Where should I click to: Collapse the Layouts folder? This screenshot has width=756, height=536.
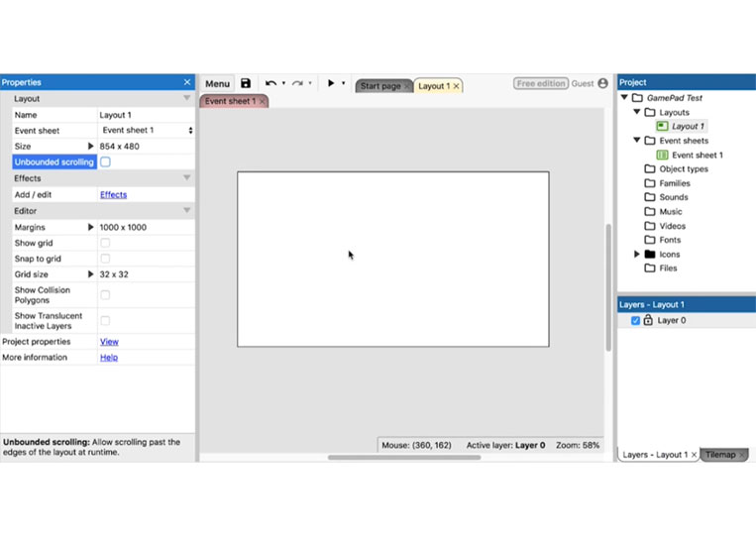(637, 112)
